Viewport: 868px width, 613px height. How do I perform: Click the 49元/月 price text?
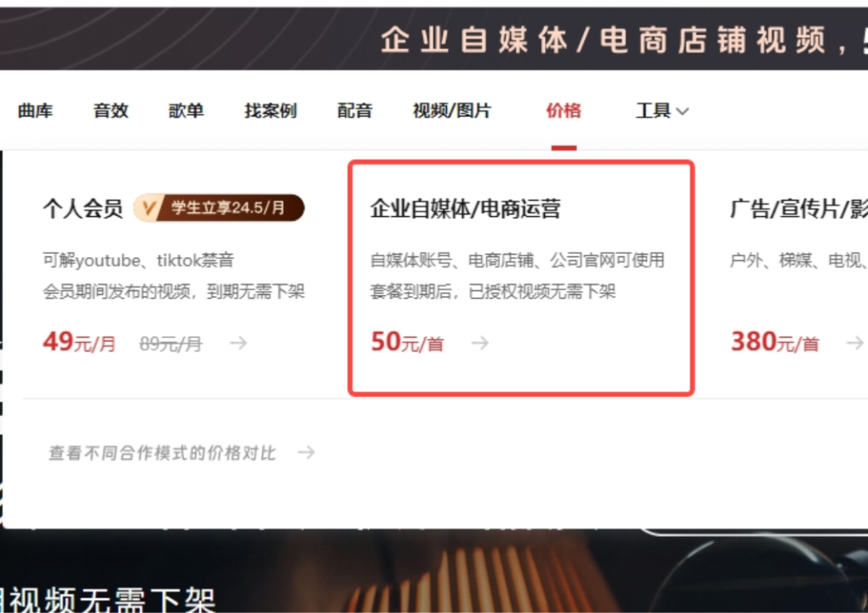pyautogui.click(x=80, y=342)
